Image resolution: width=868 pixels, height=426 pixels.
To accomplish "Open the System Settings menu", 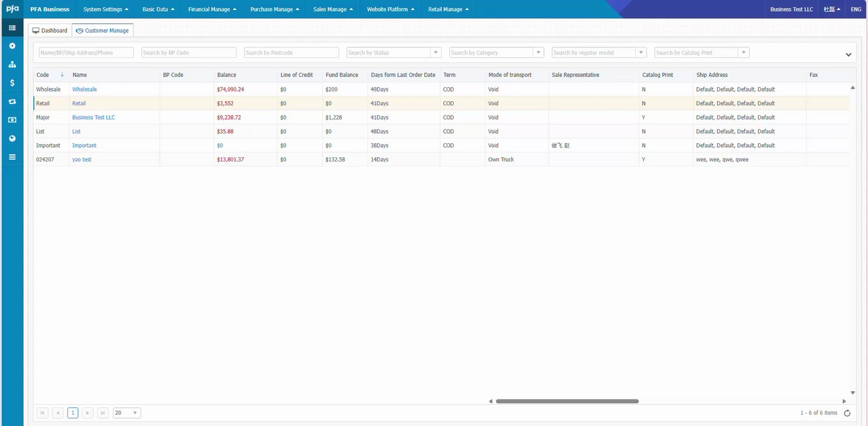I will [106, 9].
